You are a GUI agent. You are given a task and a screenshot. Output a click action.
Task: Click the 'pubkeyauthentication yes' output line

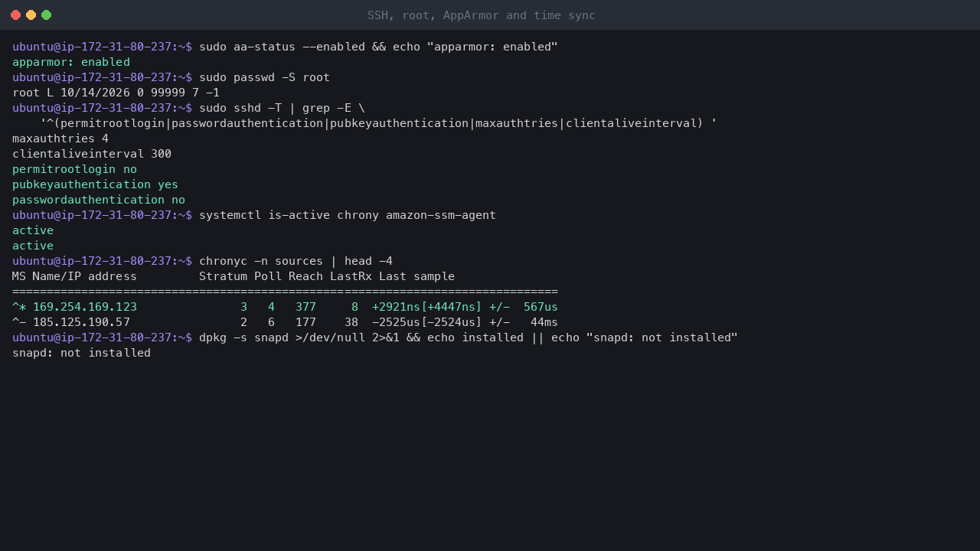click(95, 184)
